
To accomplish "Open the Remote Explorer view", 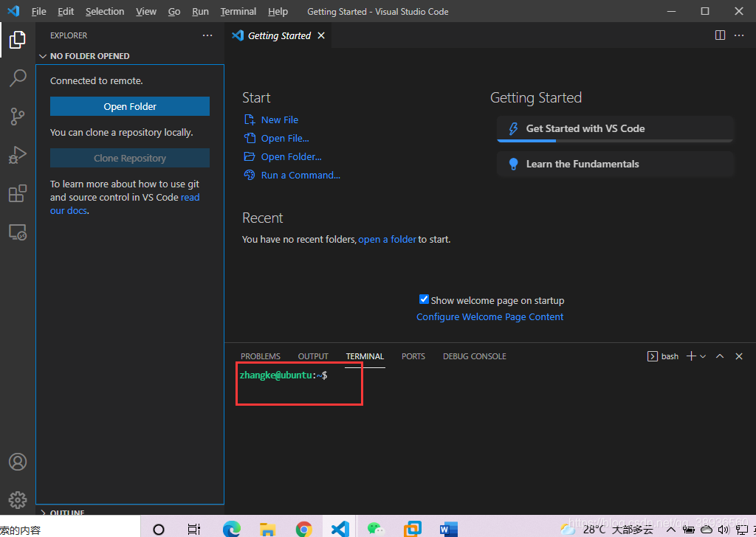I will click(x=18, y=232).
